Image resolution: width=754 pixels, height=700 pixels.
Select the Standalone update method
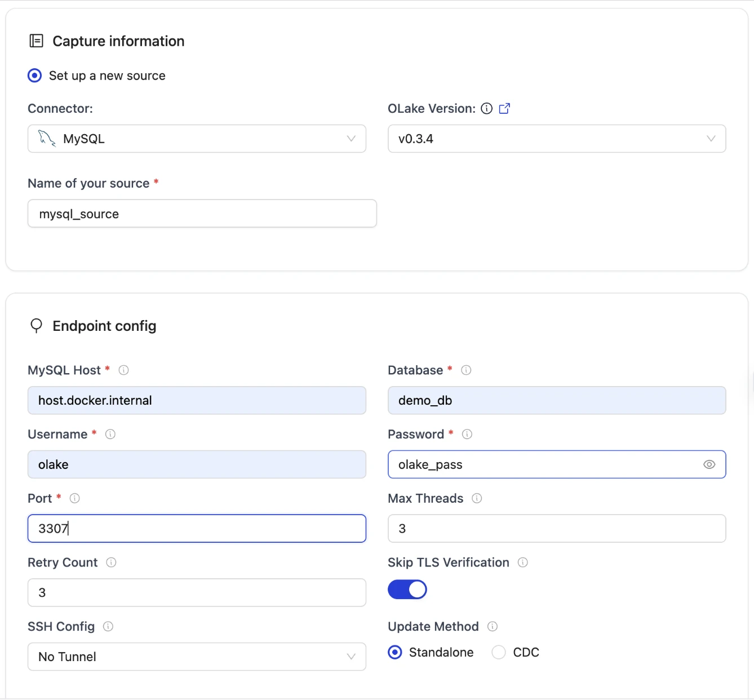point(396,653)
